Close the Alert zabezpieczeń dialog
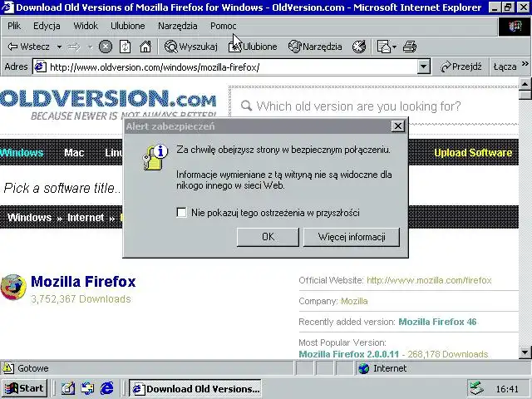Image resolution: width=532 pixels, height=399 pixels. tap(397, 126)
